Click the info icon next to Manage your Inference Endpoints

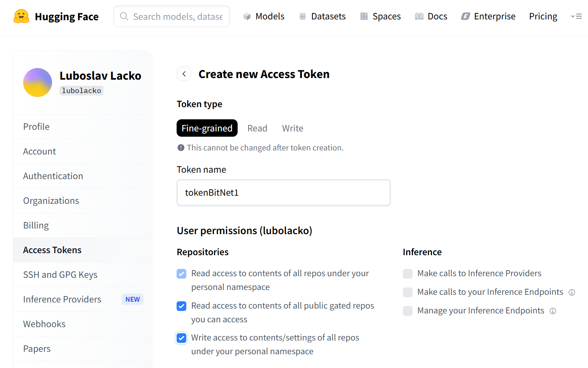tap(553, 311)
